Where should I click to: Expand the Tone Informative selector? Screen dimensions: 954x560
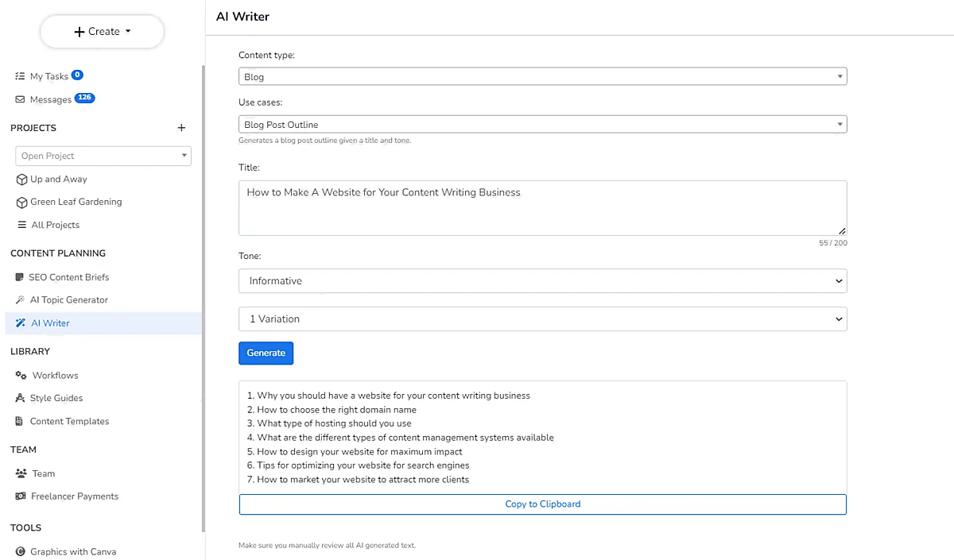click(542, 281)
